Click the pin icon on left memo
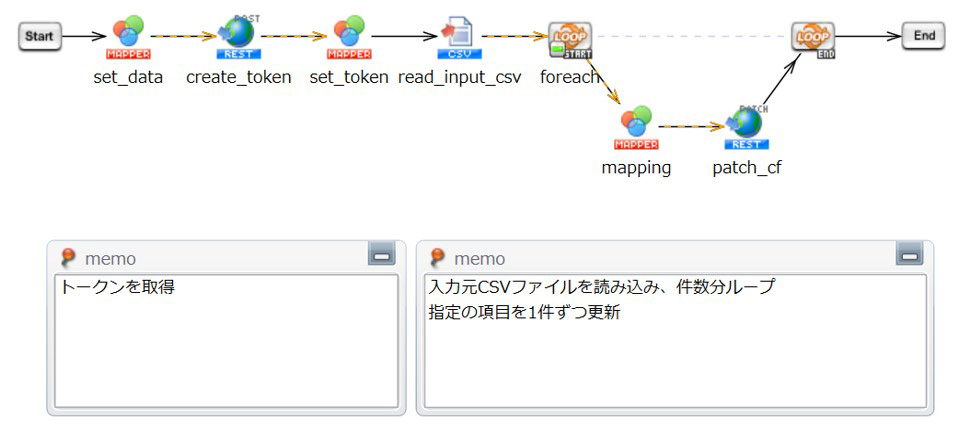Image resolution: width=971 pixels, height=439 pixels. tap(68, 258)
